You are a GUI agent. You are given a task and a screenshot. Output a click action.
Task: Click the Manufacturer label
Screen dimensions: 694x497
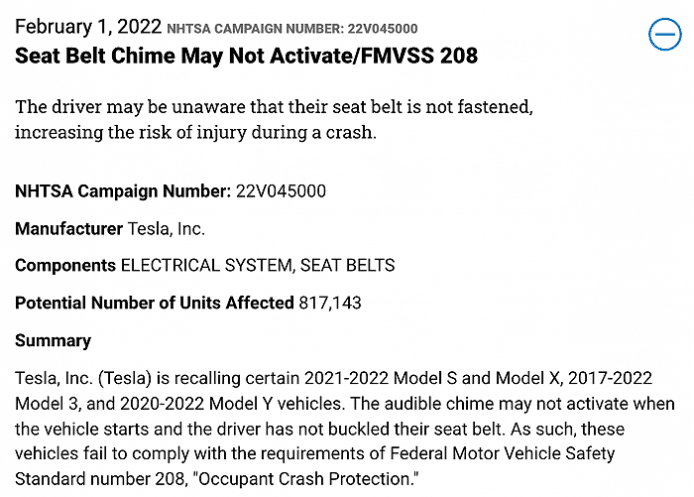69,228
